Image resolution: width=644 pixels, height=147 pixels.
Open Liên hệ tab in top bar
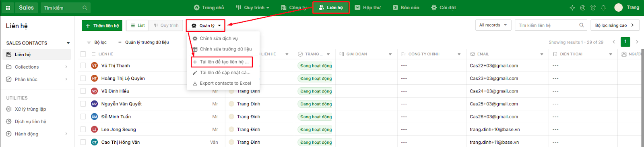[x=331, y=8]
